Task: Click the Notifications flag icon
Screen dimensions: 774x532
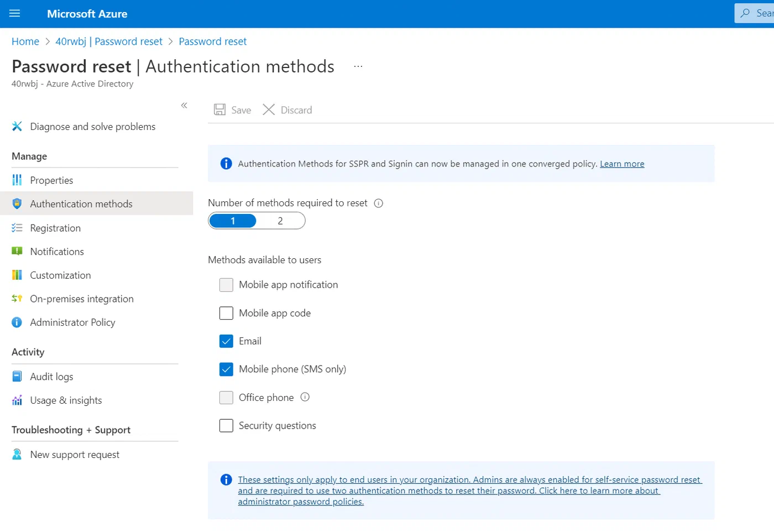Action: 17,251
